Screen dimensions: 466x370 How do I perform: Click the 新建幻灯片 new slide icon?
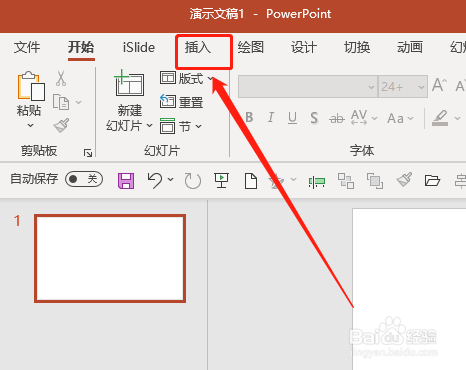129,83
